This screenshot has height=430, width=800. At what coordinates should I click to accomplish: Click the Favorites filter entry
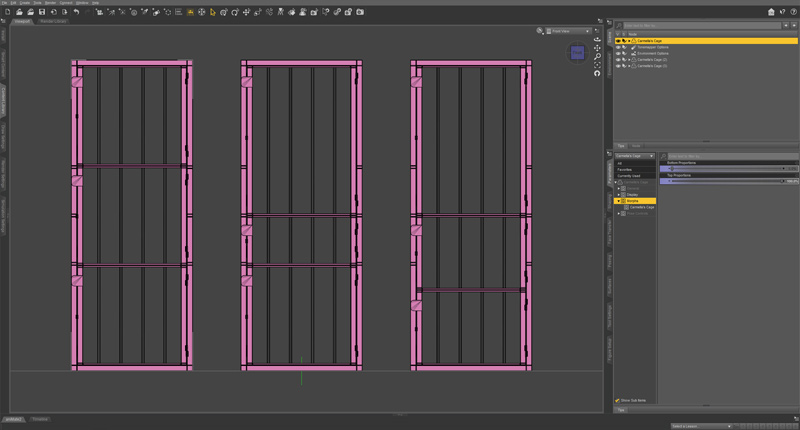pyautogui.click(x=624, y=169)
